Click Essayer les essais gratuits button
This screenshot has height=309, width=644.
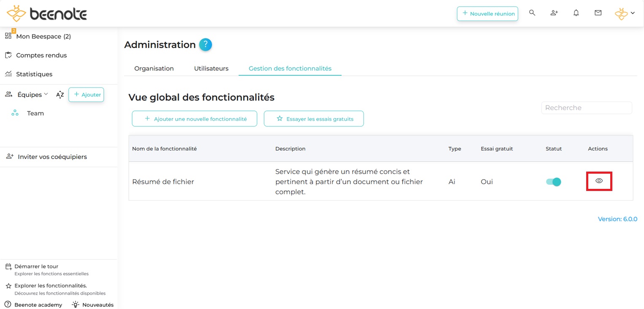coord(314,119)
